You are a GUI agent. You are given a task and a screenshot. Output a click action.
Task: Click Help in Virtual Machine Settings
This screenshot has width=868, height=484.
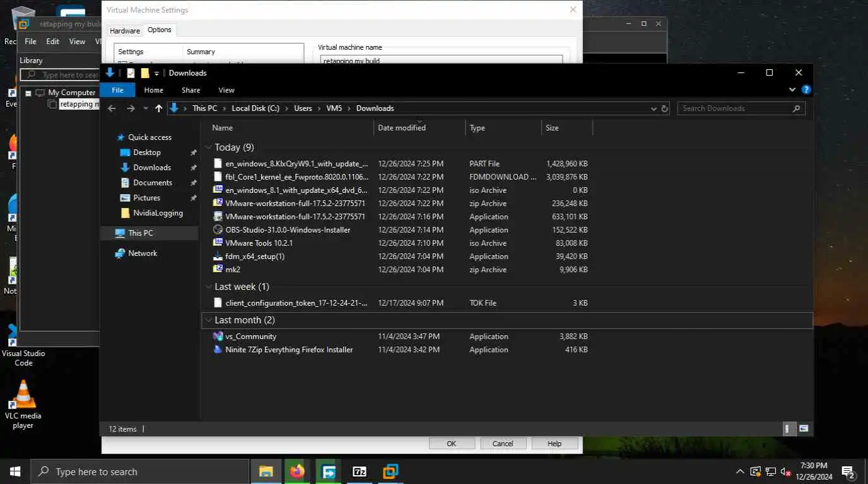pyautogui.click(x=554, y=444)
